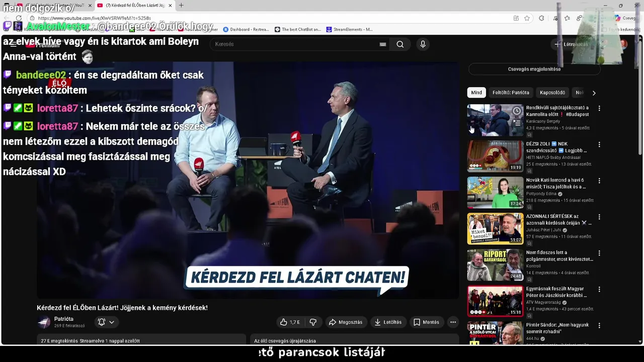Select the Mind filter chip
The width and height of the screenshot is (644, 362).
(x=476, y=93)
